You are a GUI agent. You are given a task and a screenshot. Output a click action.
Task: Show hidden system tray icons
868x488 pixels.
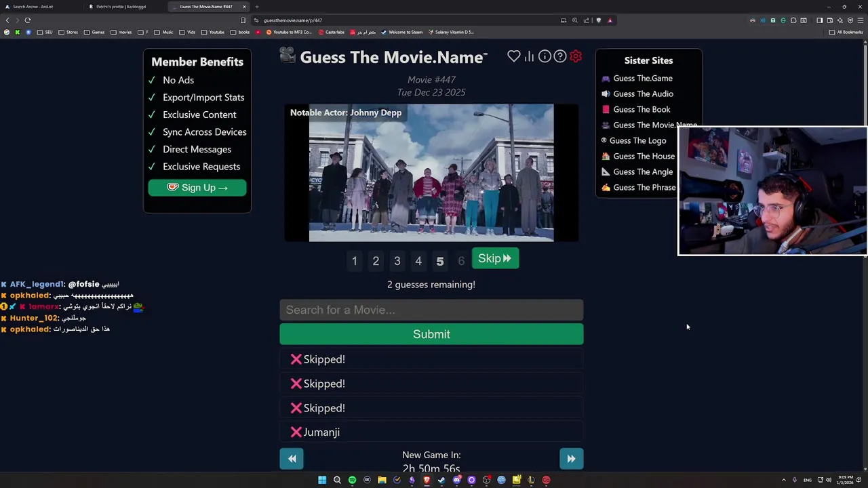tap(784, 480)
